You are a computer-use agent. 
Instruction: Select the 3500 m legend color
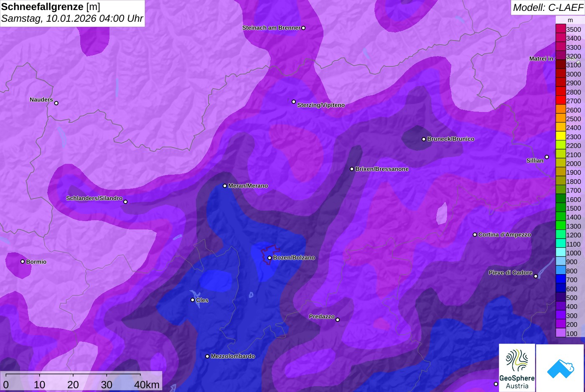[x=561, y=29]
